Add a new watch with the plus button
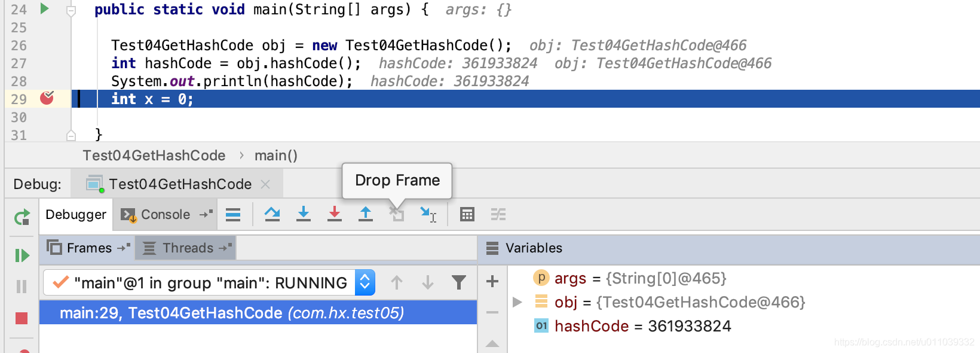This screenshot has width=980, height=353. pos(492,281)
